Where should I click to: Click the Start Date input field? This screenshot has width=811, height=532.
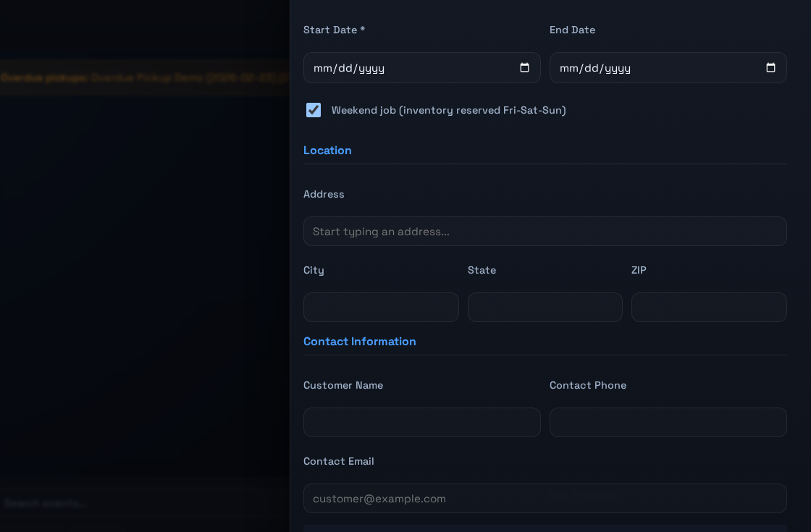coord(421,68)
